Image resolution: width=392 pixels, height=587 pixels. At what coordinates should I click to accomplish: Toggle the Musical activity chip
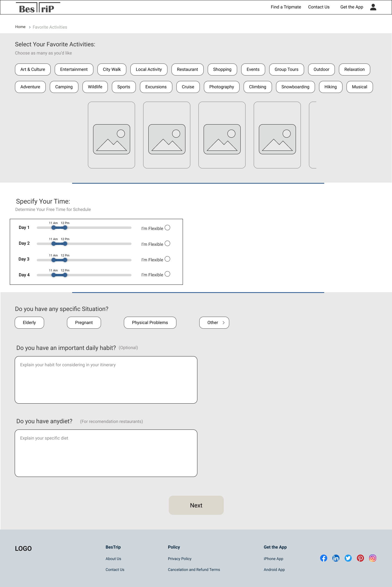point(360,87)
